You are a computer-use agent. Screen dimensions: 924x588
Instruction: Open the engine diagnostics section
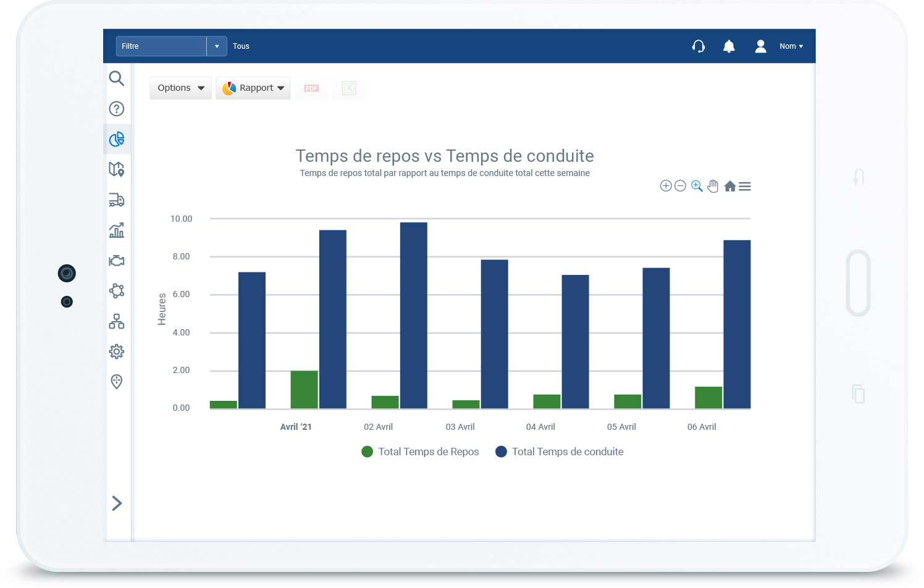click(117, 260)
